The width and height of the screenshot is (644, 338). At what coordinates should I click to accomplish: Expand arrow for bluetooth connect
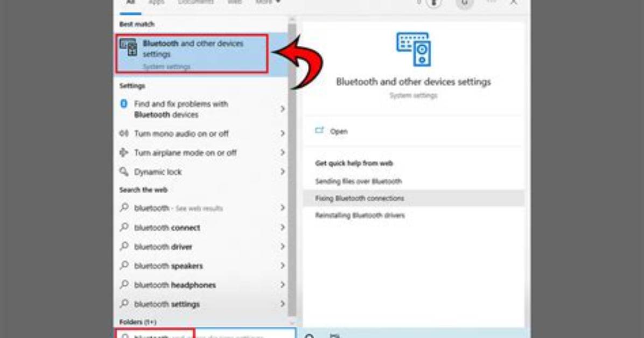(283, 227)
